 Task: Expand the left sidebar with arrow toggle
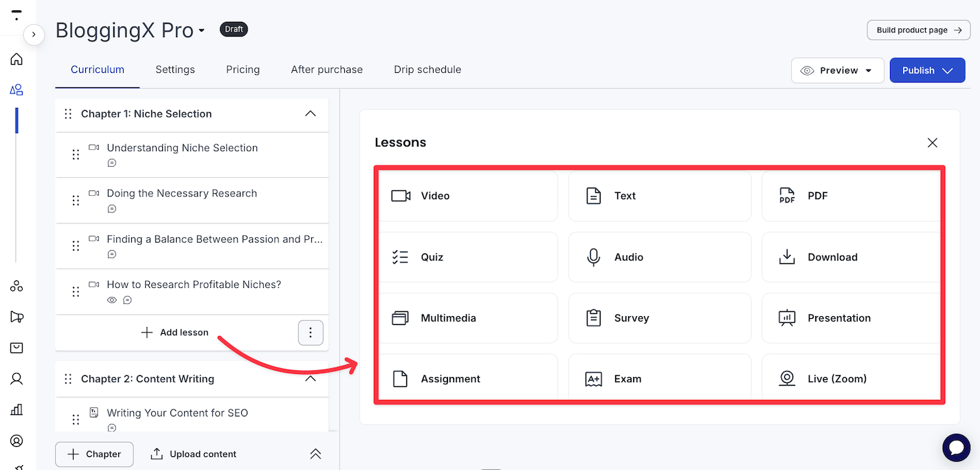tap(34, 34)
